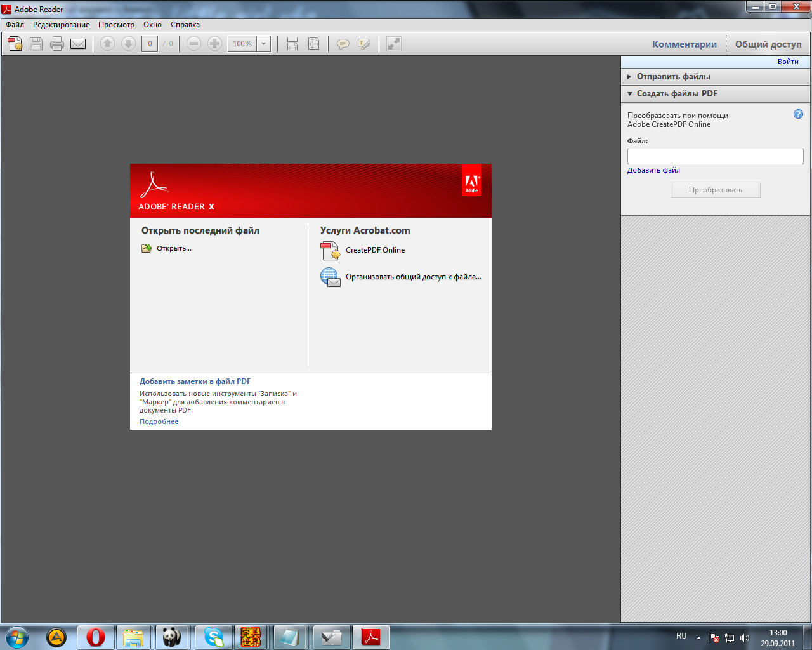This screenshot has height=650, width=812.
Task: Go to next page with down arrow
Action: click(x=129, y=44)
